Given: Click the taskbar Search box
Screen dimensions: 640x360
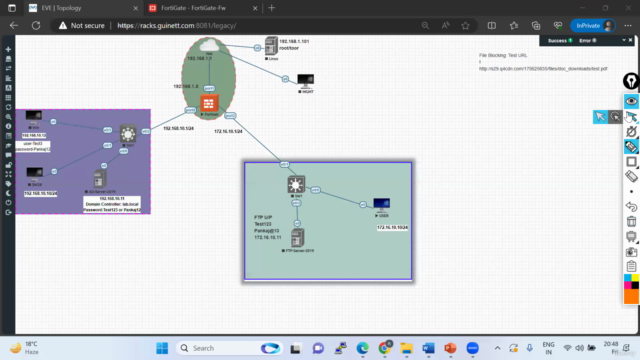Looking at the screenshot, I should click(230, 348).
